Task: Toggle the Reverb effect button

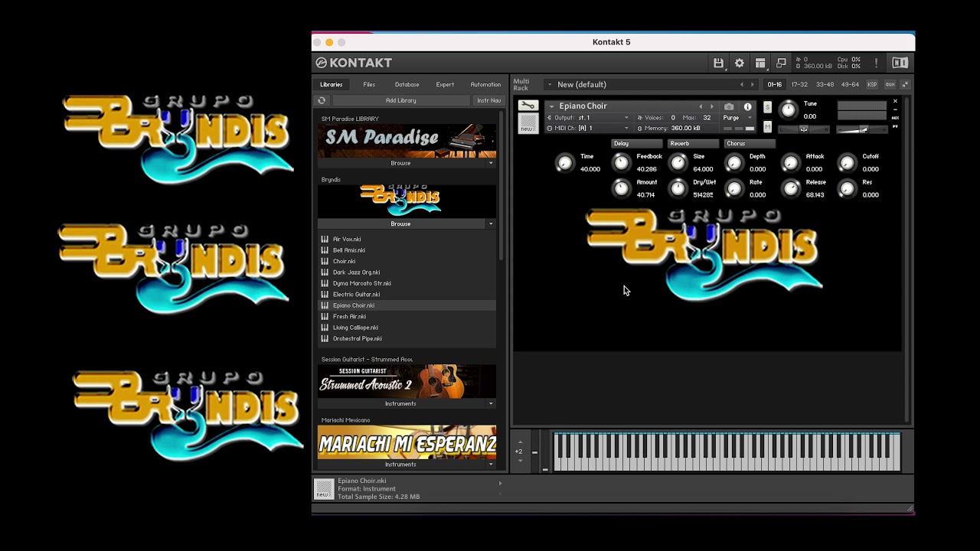Action: pyautogui.click(x=693, y=143)
